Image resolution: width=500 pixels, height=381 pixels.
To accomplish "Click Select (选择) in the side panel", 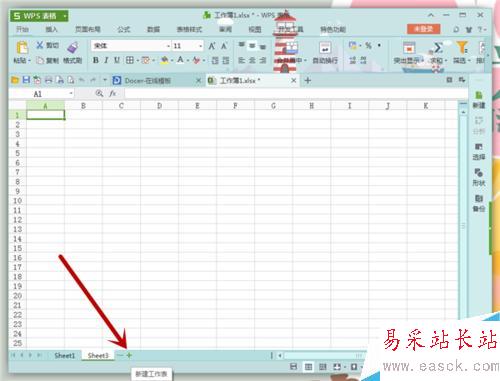I will pyautogui.click(x=479, y=152).
